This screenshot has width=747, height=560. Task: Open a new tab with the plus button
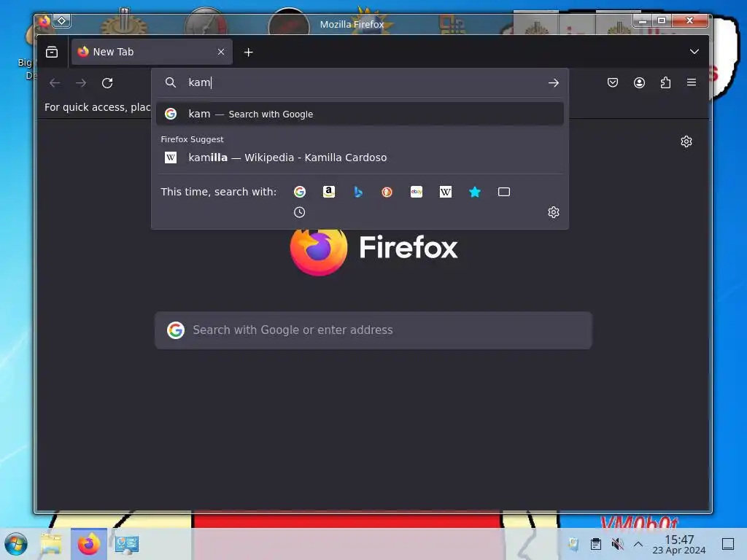(248, 52)
